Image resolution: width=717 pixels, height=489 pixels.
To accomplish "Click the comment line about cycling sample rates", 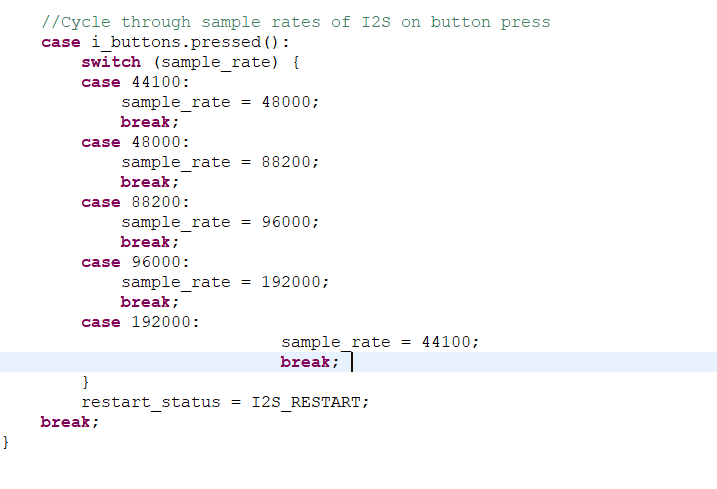I will [x=296, y=22].
